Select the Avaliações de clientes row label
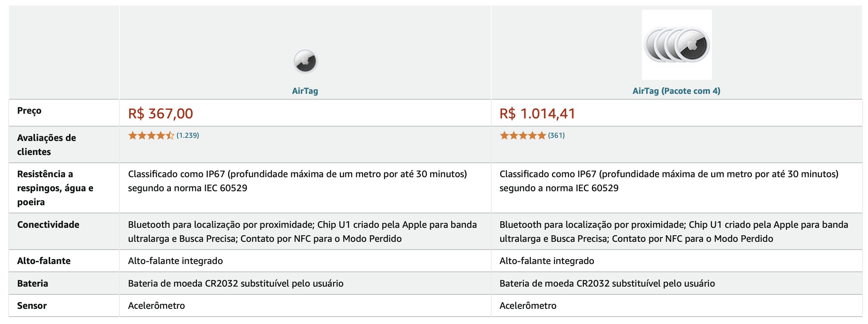The height and width of the screenshot is (324, 868). (47, 144)
